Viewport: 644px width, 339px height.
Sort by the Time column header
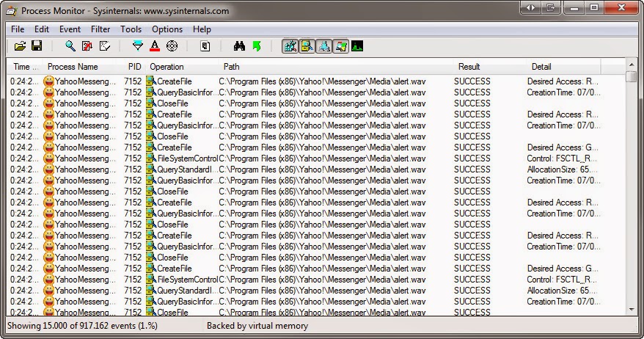25,67
